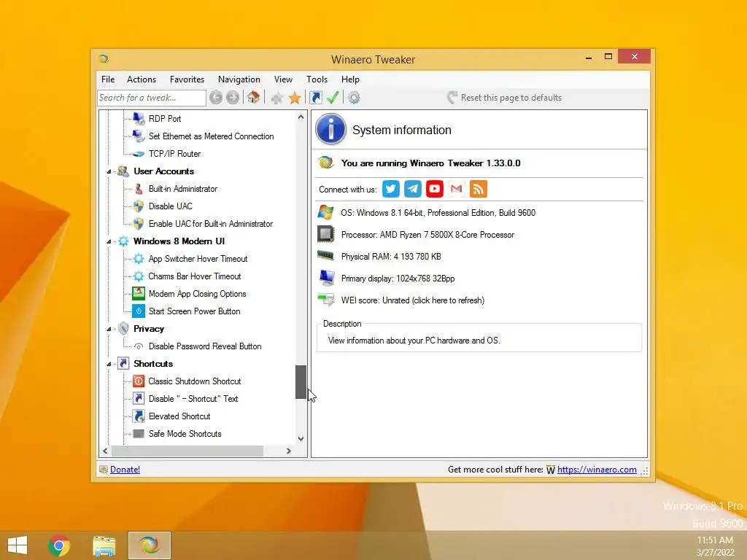Open the https://winaero.com link

point(597,470)
